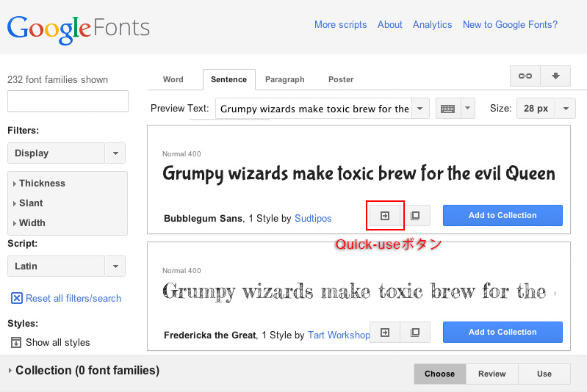Screen dimensions: 587x392
Task: Click the Sudtipos designer link
Action: pos(313,219)
